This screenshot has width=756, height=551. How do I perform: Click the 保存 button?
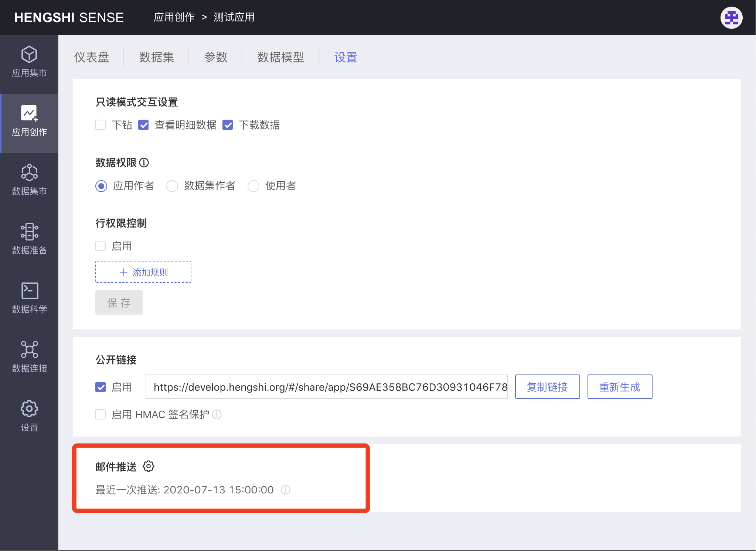click(119, 302)
